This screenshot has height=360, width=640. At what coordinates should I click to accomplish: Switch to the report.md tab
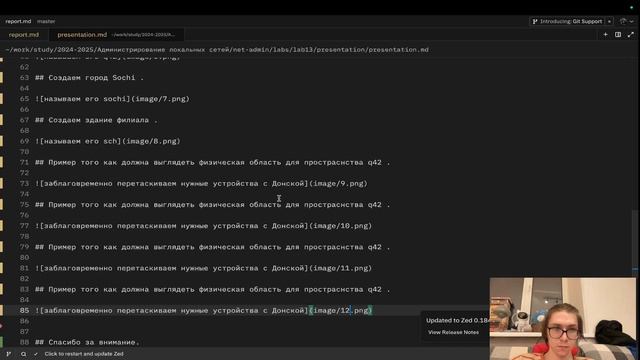24,35
